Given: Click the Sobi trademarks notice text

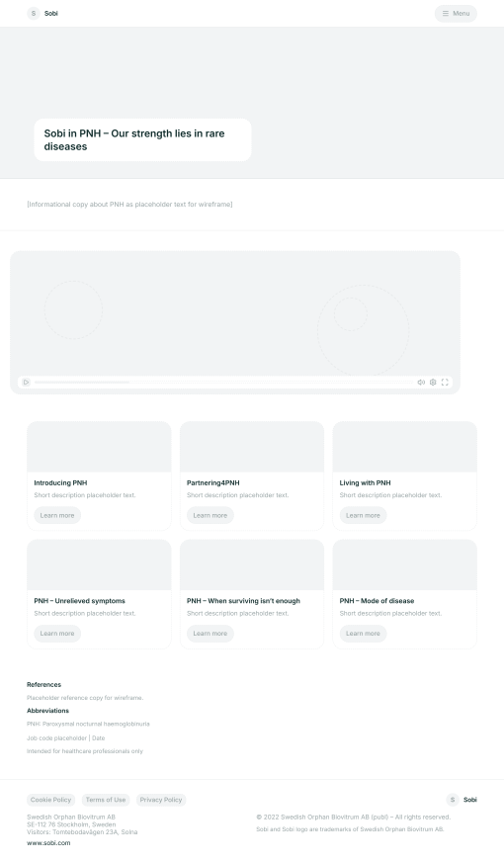Looking at the screenshot, I should (x=350, y=829).
